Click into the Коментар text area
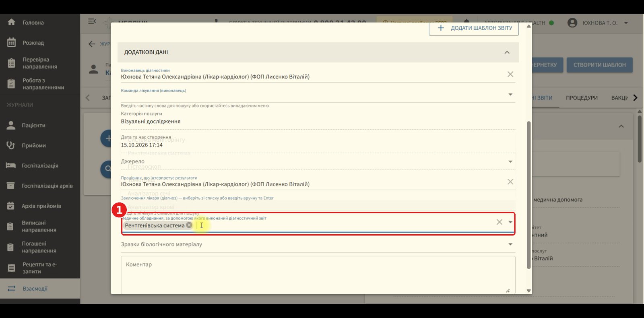The image size is (644, 318). click(318, 275)
